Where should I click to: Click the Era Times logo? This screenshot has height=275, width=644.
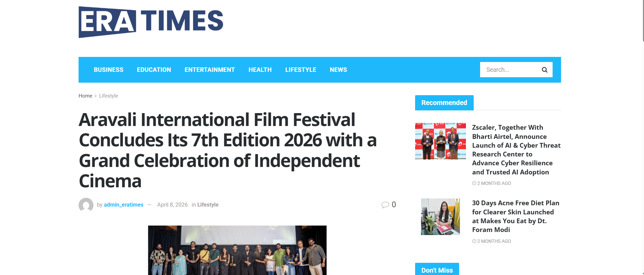[x=151, y=22]
